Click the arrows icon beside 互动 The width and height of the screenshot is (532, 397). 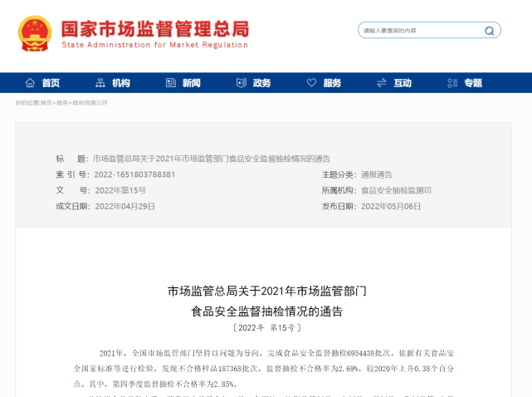(x=383, y=83)
